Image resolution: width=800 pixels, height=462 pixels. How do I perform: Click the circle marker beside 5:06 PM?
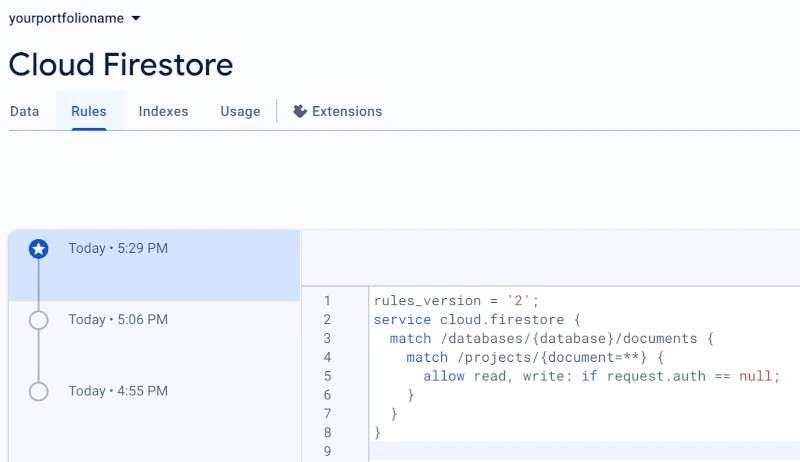tap(39, 320)
